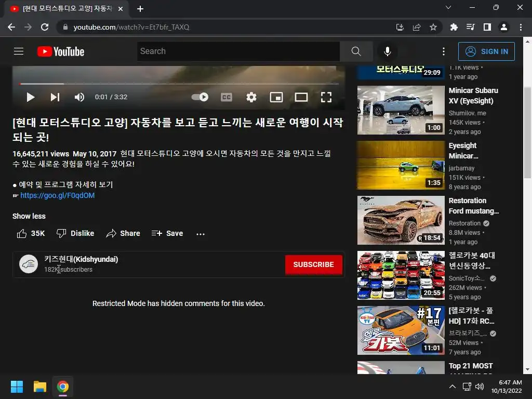Viewport: 532px width, 399px height.
Task: Open the volume tray icon
Action: (480, 387)
